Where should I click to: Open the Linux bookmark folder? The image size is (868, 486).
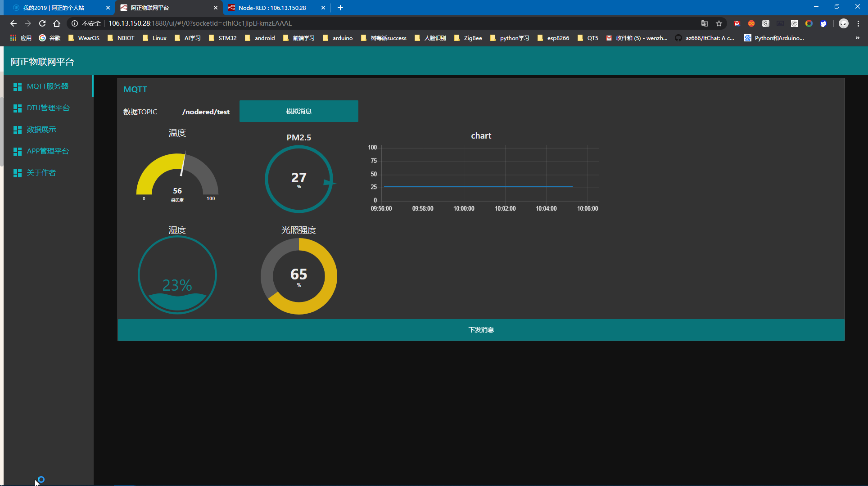click(x=155, y=38)
